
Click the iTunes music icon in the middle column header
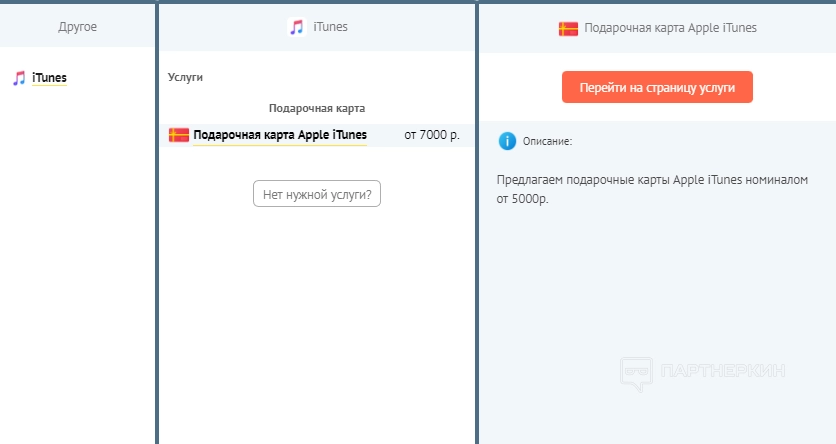[296, 27]
